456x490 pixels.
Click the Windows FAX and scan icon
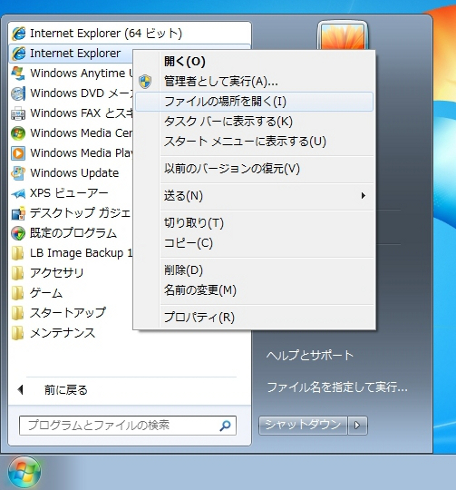click(x=18, y=114)
